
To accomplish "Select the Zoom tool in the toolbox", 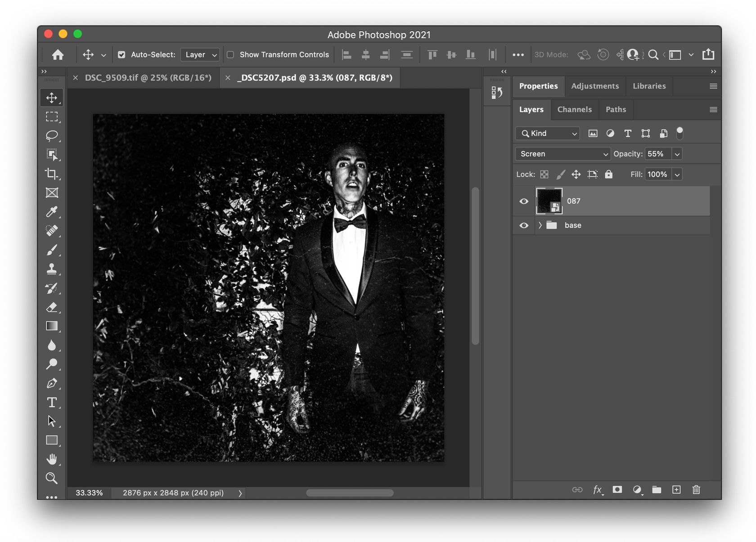I will 52,478.
